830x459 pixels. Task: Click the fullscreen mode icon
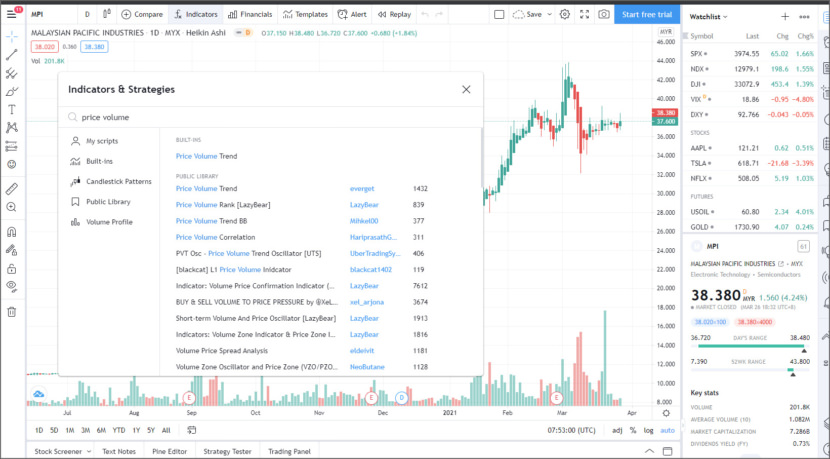[584, 15]
